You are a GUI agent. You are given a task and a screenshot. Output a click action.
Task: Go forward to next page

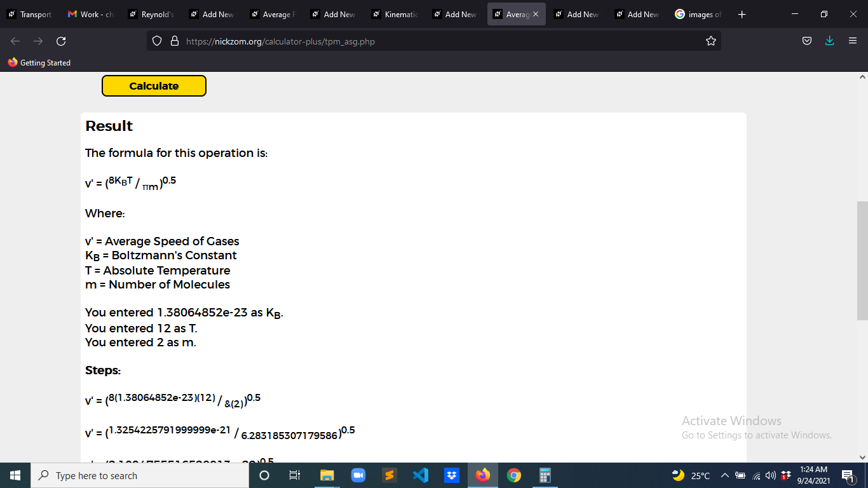tap(38, 41)
